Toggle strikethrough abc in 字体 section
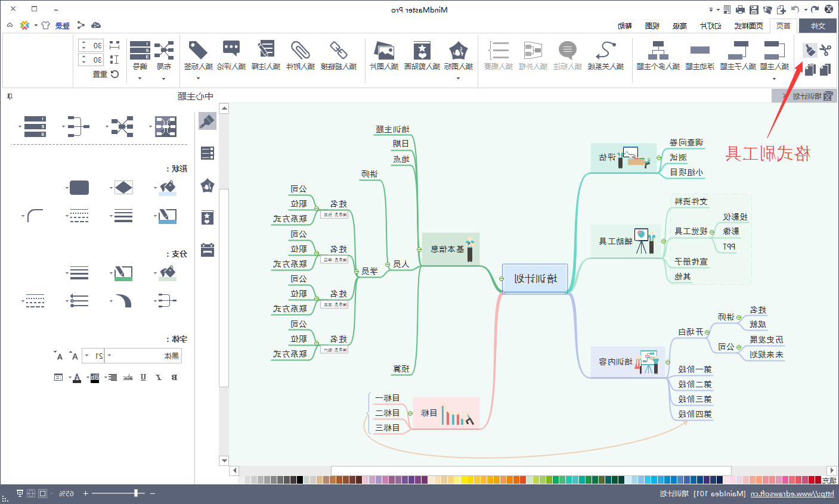 pos(128,377)
